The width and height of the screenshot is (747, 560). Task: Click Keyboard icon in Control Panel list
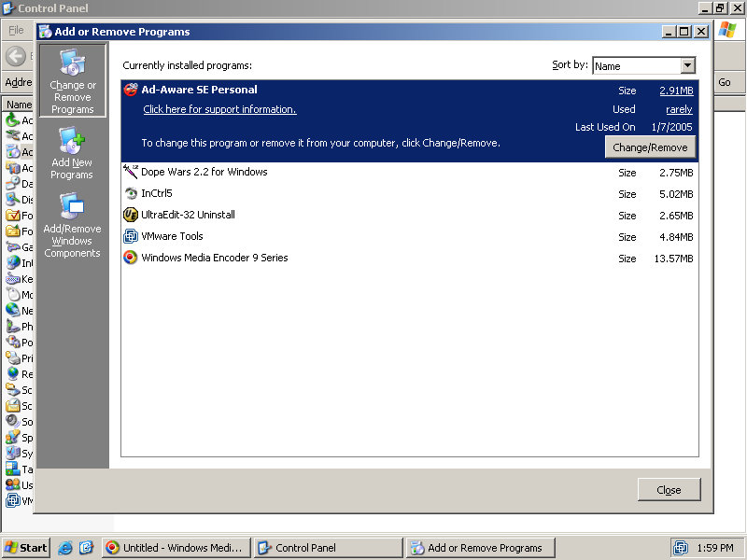13,279
